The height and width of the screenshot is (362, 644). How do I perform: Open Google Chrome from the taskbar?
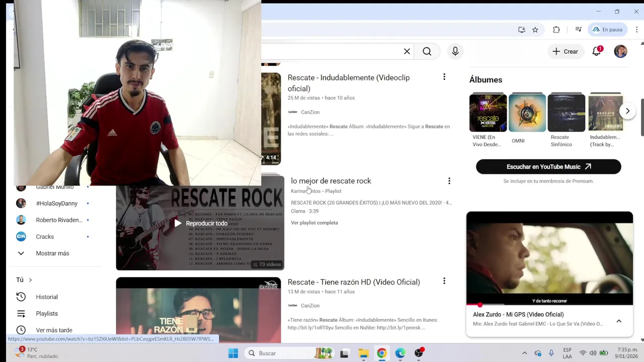(382, 353)
